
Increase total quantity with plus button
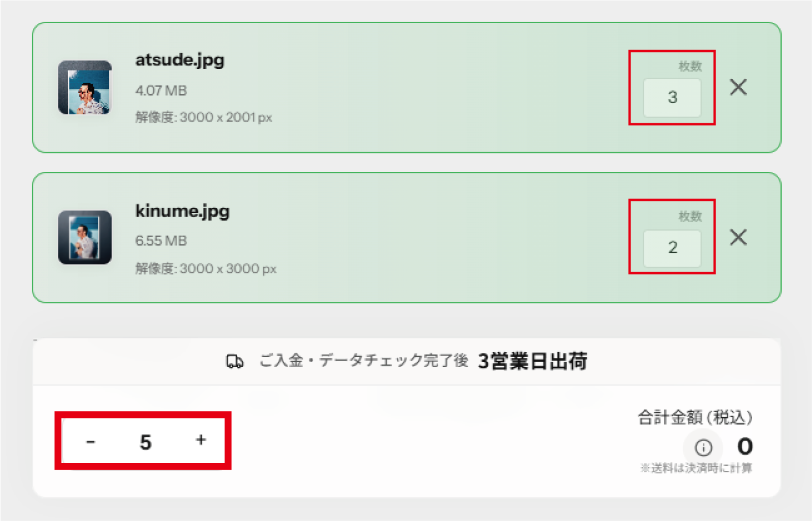coord(201,440)
